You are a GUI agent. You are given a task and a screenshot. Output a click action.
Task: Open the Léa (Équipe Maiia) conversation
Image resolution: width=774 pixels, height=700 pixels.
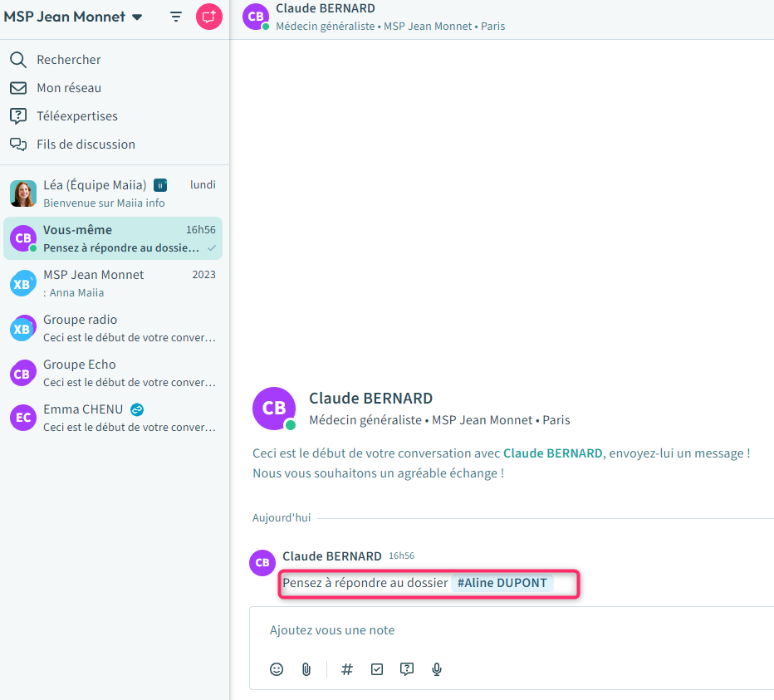pos(113,193)
